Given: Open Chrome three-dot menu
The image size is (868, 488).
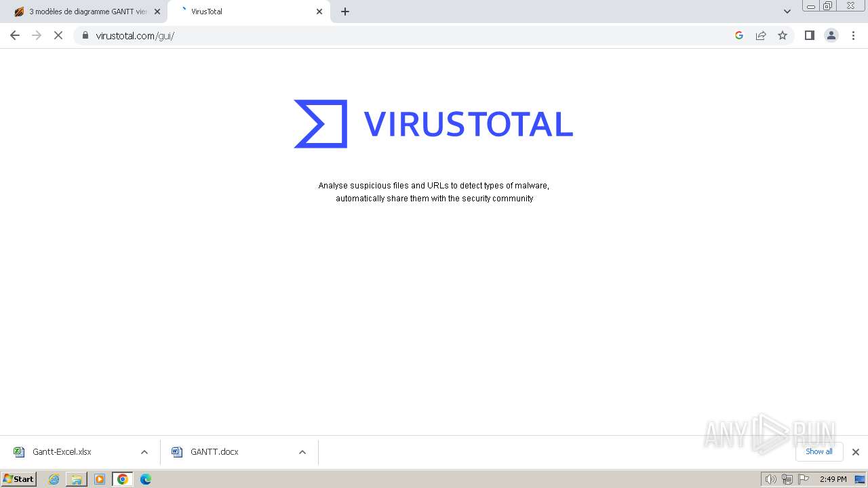Looking at the screenshot, I should [x=853, y=35].
